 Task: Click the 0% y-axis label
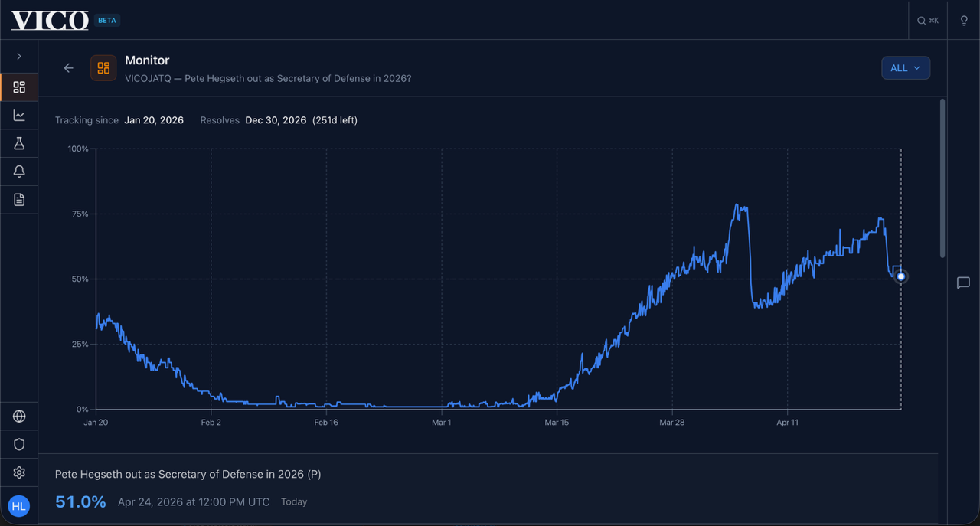(82, 409)
